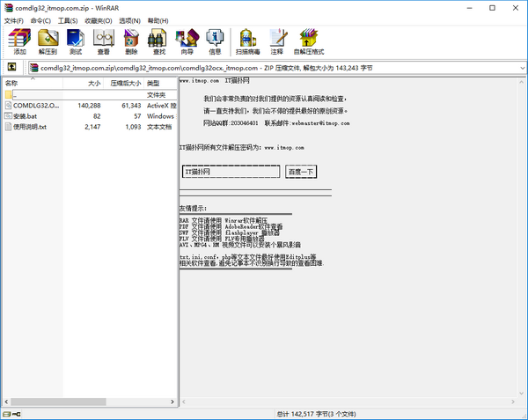Open the 工具(S) menu
The height and width of the screenshot is (420, 528).
[68, 20]
